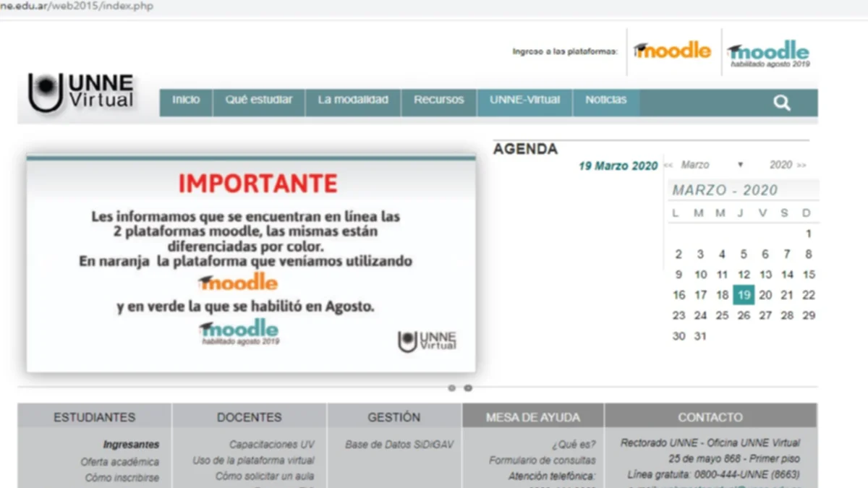The width and height of the screenshot is (868, 488).
Task: Go to previous month with the << arrow
Action: click(669, 166)
